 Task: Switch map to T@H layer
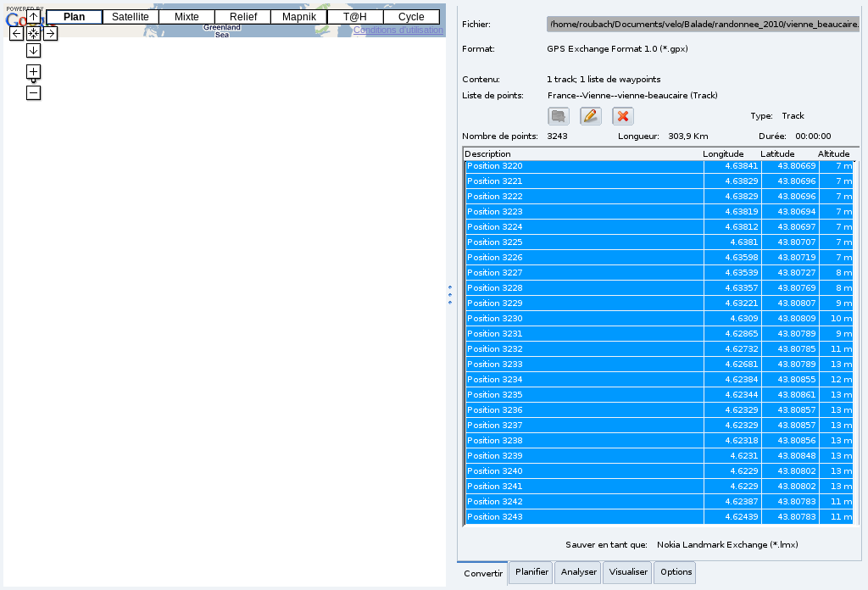click(355, 17)
